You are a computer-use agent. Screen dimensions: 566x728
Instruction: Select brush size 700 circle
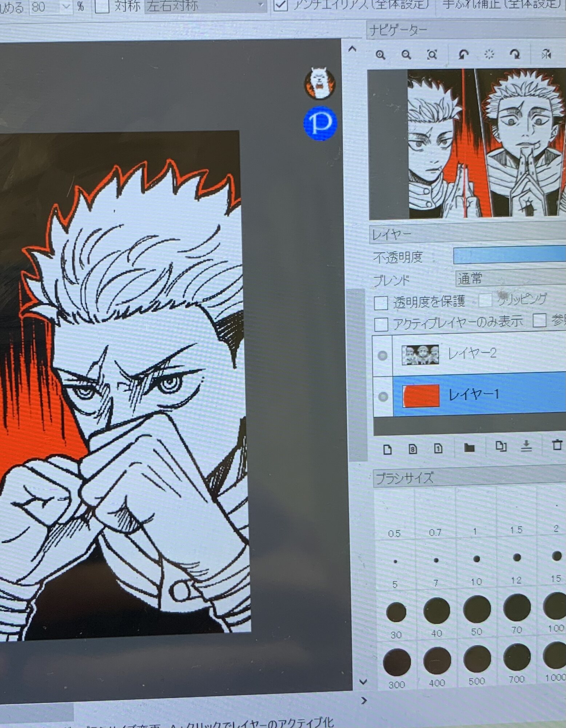click(x=517, y=656)
